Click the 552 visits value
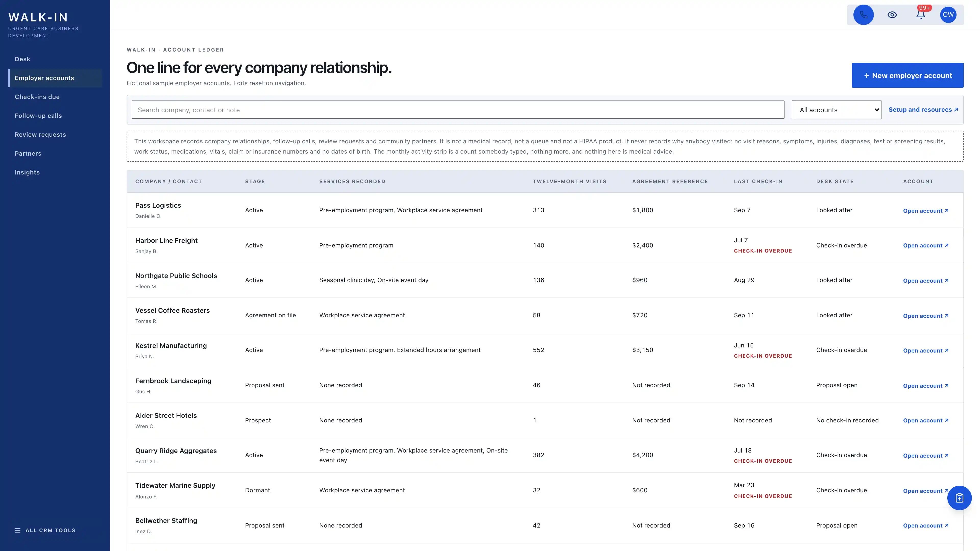 [538, 350]
